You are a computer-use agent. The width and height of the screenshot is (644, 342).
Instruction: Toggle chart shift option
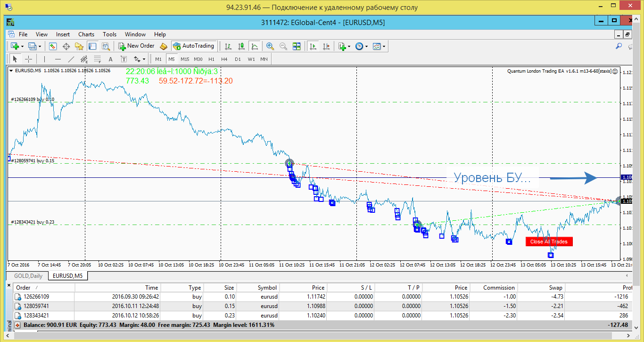coord(326,46)
